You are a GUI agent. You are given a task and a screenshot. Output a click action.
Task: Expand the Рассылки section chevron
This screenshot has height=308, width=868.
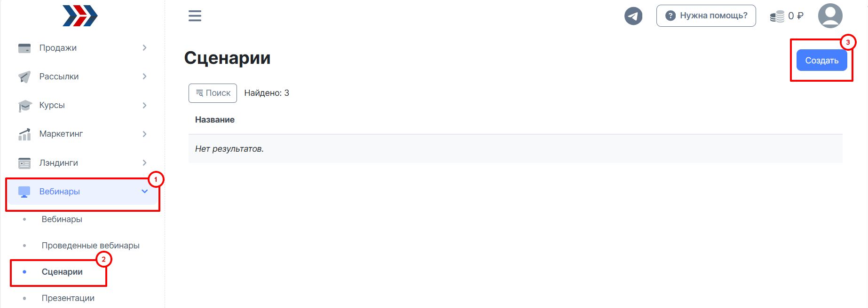[144, 77]
